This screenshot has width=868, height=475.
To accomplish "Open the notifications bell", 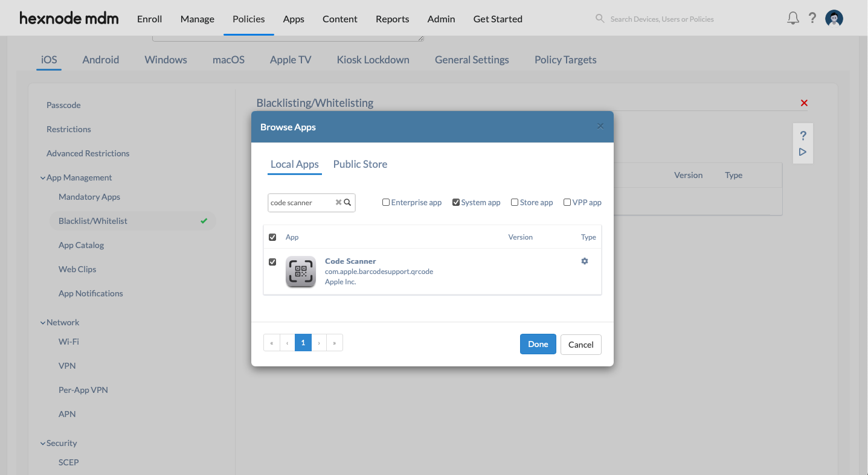I will coord(792,18).
